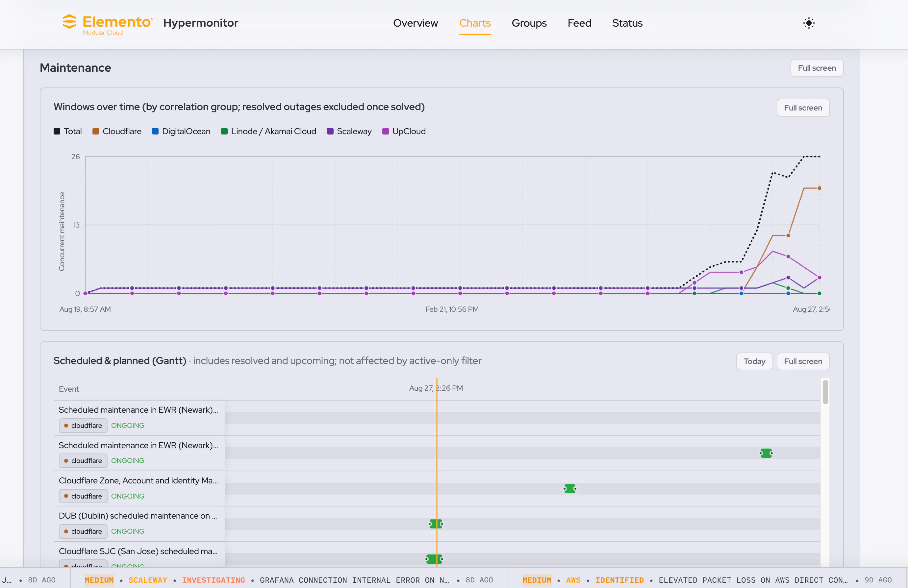Select the Charts tab
The width and height of the screenshot is (908, 588).
475,23
